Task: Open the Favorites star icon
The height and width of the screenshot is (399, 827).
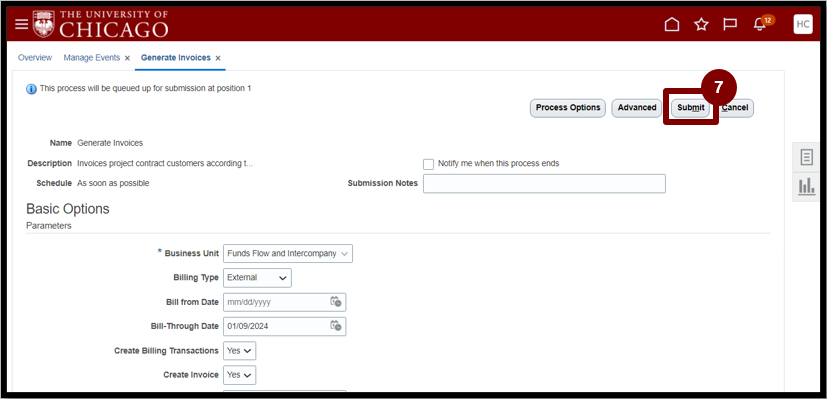Action: coord(701,24)
